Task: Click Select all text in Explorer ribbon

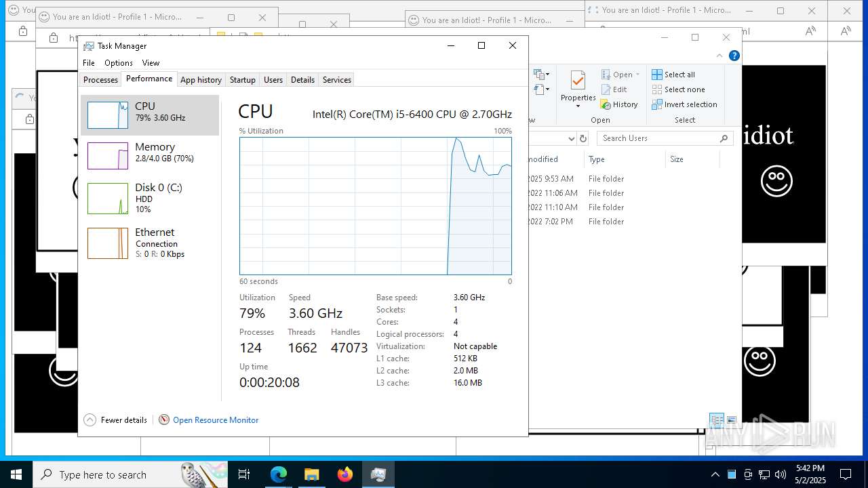Action: coord(679,75)
